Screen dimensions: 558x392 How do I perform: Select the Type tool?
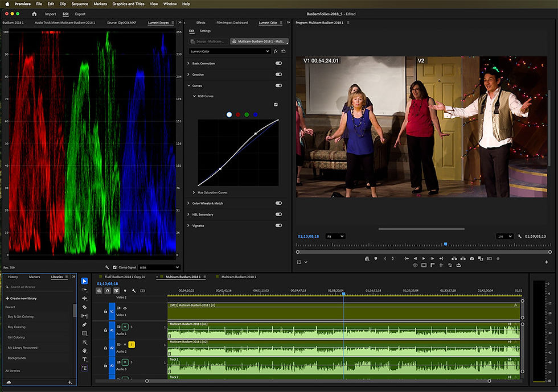pos(84,359)
